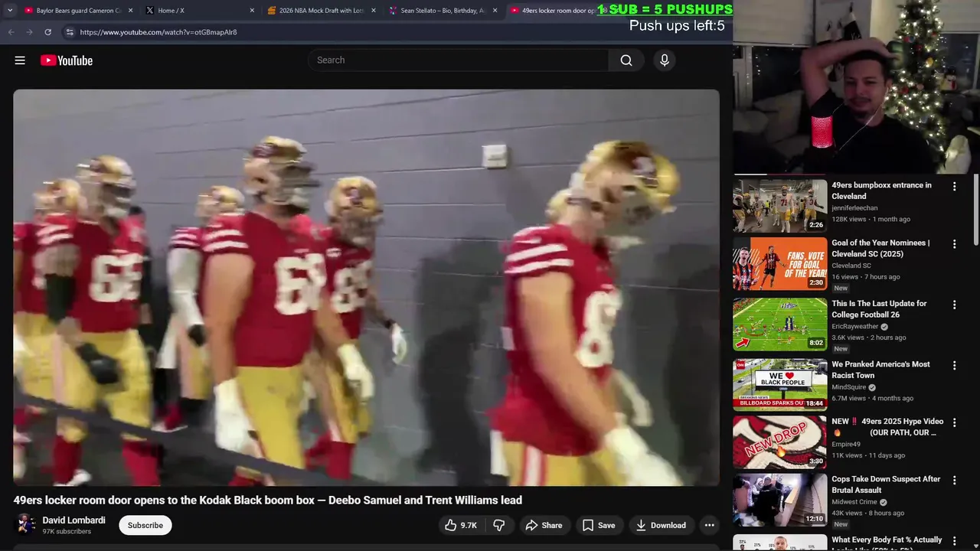Open menu for Last Update College Football video
980x551 pixels.
click(x=954, y=305)
